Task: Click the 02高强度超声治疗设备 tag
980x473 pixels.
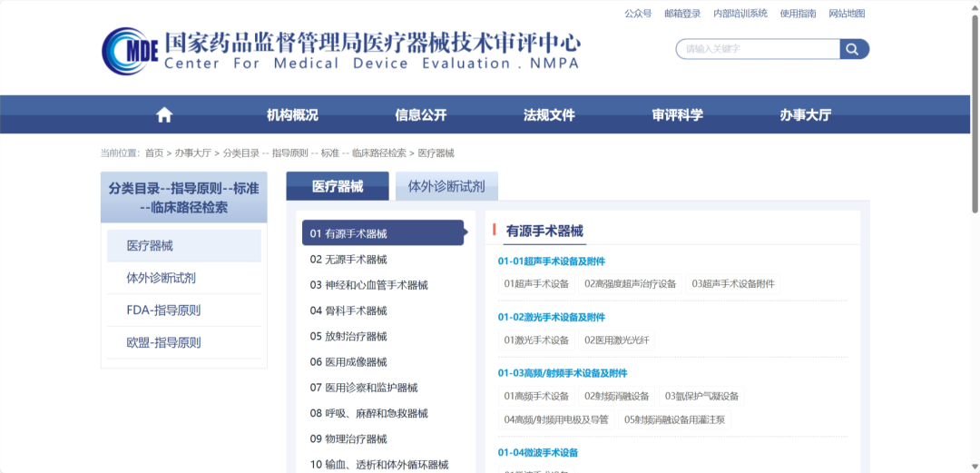Action: click(x=630, y=284)
